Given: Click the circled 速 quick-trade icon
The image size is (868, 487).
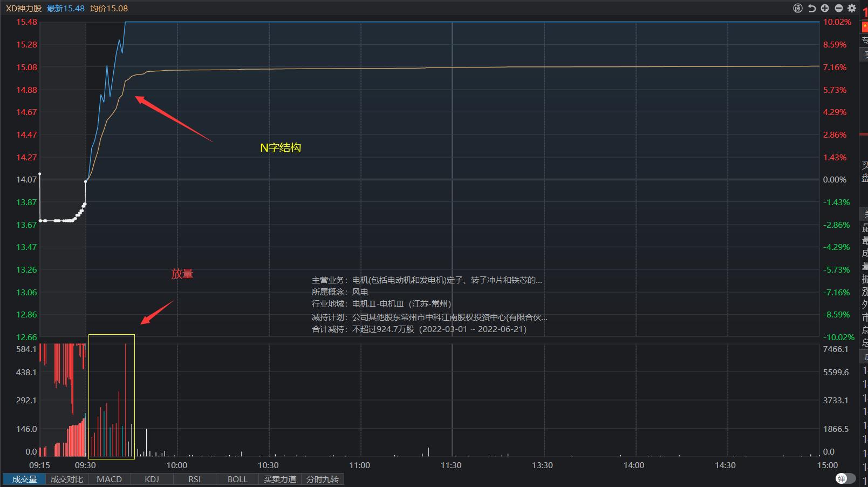Looking at the screenshot, I should [x=798, y=8].
